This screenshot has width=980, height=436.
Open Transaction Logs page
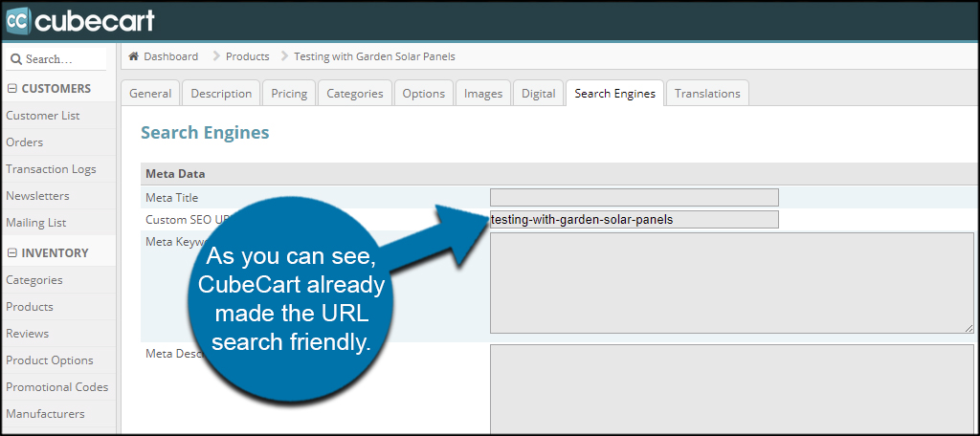(52, 168)
